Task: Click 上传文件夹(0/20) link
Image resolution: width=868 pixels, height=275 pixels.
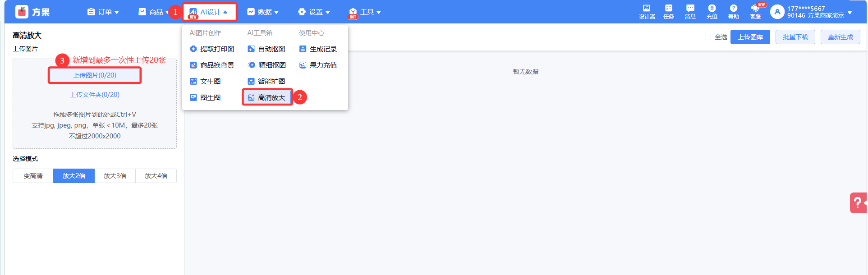Action: click(x=95, y=95)
